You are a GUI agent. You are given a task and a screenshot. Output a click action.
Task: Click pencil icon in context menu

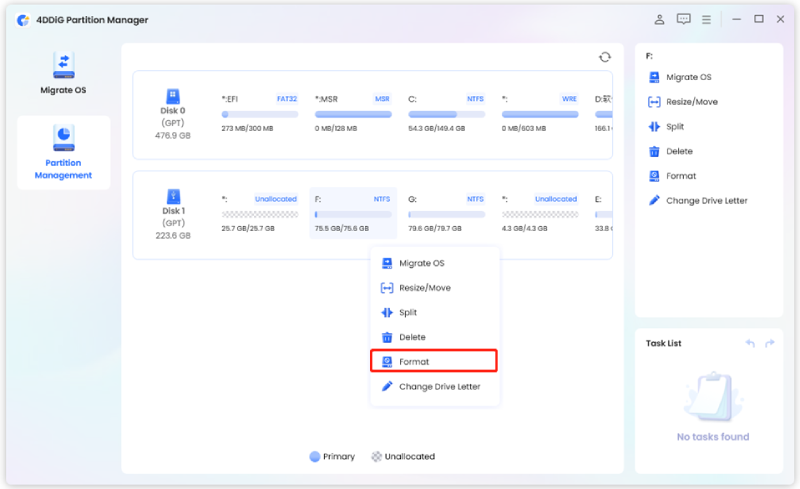[387, 386]
